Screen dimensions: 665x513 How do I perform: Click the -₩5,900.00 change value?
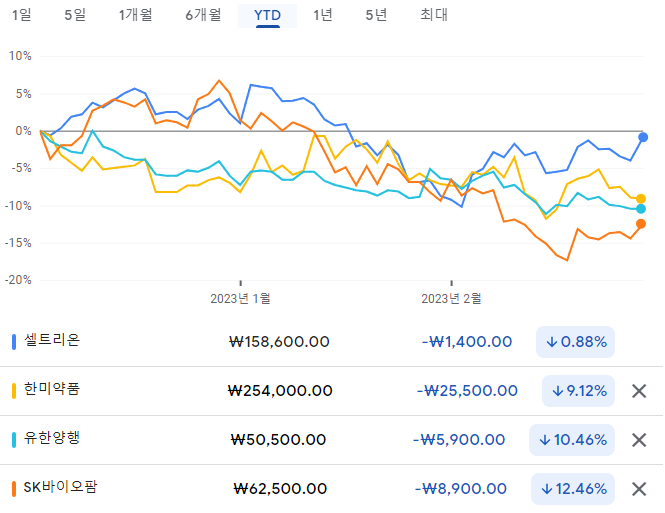(459, 440)
